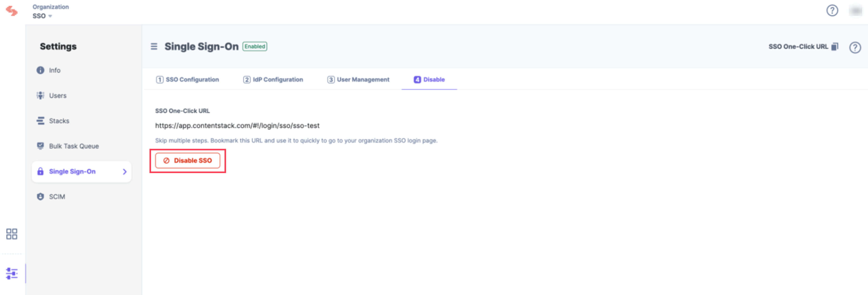868x295 pixels.
Task: Open the user avatar menu
Action: coord(855,11)
